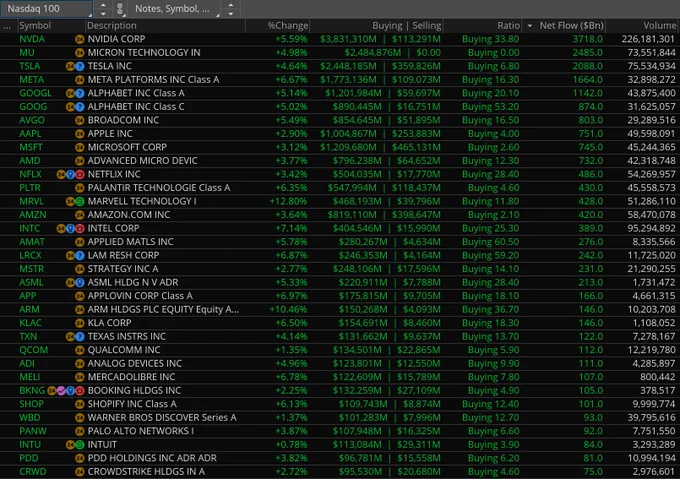This screenshot has height=479, width=680.
Task: Click the Buying 53.20 ratio for GOOG
Action: 490,107
